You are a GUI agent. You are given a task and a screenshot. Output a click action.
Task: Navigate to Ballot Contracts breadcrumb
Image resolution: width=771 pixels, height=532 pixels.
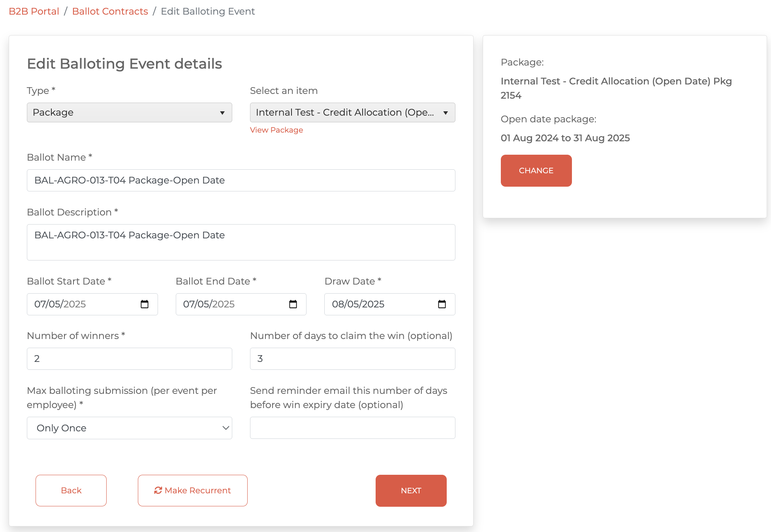click(x=110, y=11)
